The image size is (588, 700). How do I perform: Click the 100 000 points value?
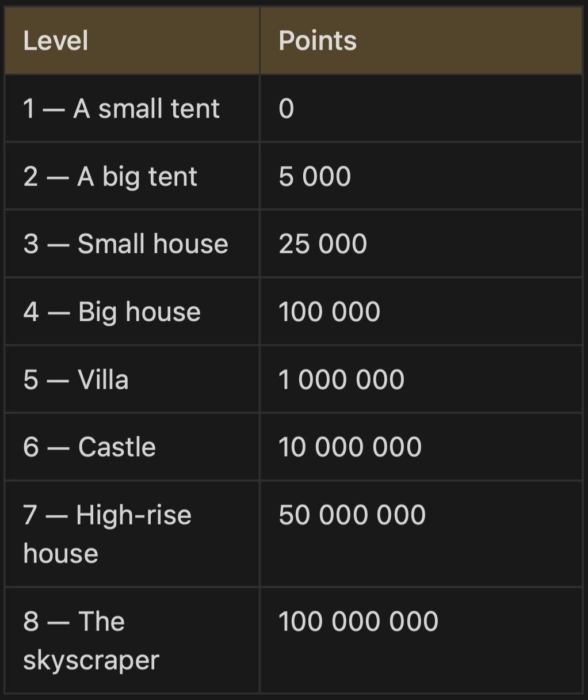click(330, 312)
